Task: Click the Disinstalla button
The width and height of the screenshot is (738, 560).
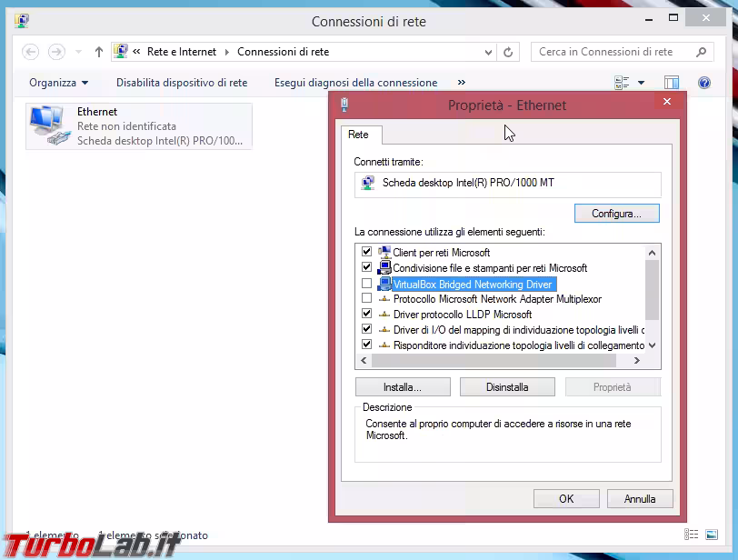Action: [507, 385]
